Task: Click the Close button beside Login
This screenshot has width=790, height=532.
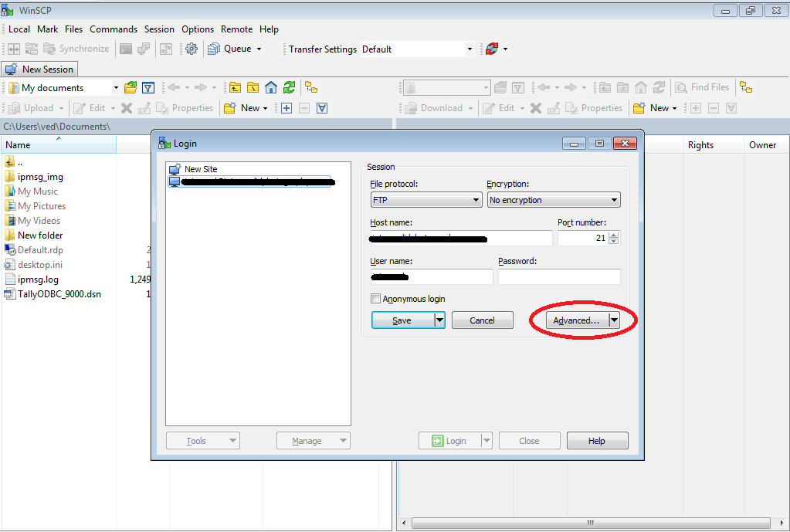Action: (529, 441)
